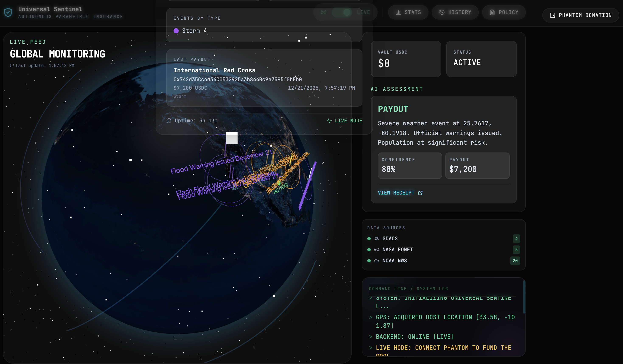This screenshot has height=364, width=623.
Task: Click the Universal Sentinel shield logo
Action: (x=8, y=12)
